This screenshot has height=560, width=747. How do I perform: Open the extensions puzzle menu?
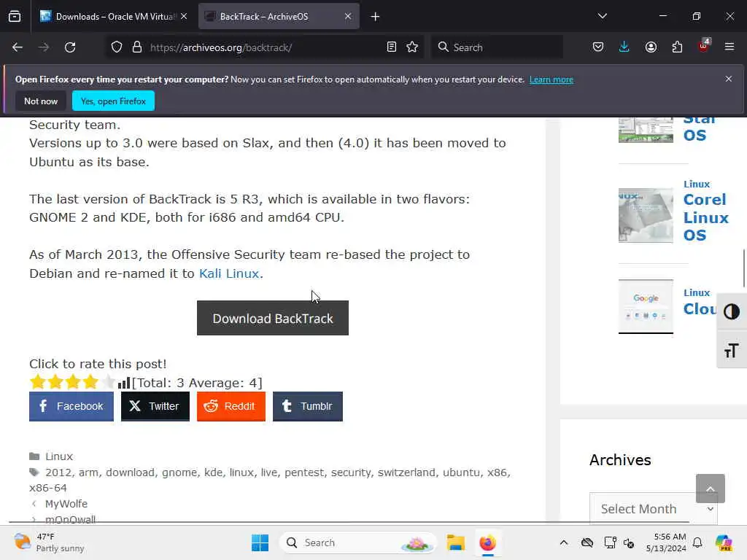point(677,47)
